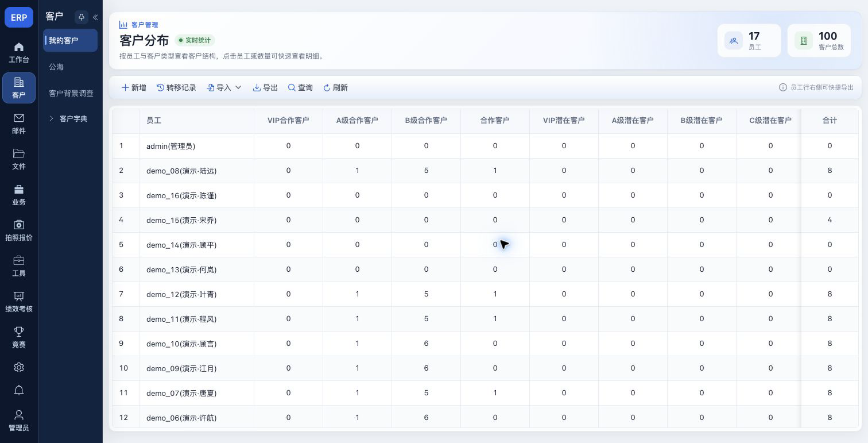Open the 业务 briefcase icon
The height and width of the screenshot is (443, 868).
tap(19, 189)
